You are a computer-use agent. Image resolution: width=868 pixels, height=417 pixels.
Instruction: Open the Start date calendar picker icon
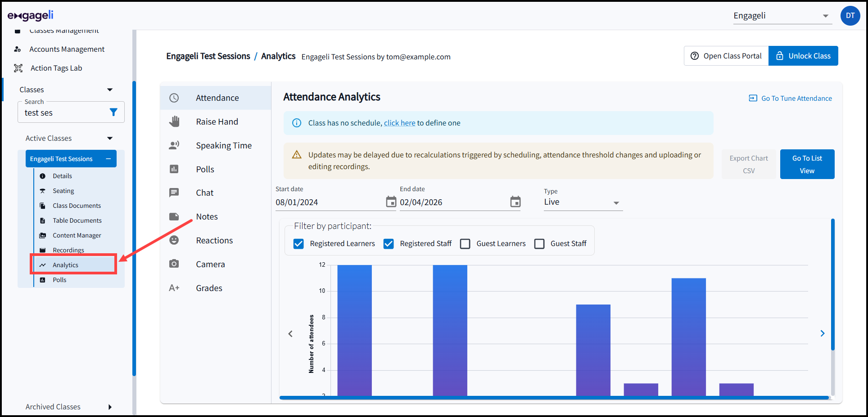point(391,202)
